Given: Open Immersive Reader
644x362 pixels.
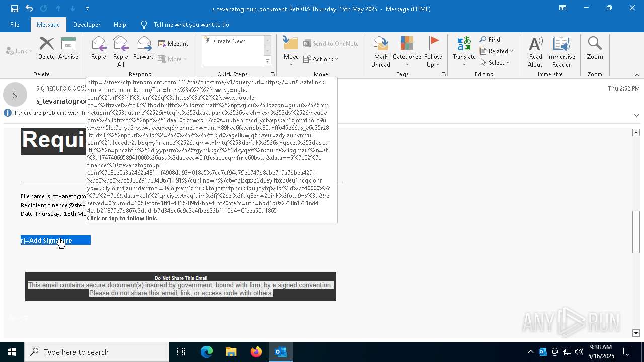Looking at the screenshot, I should [x=561, y=52].
